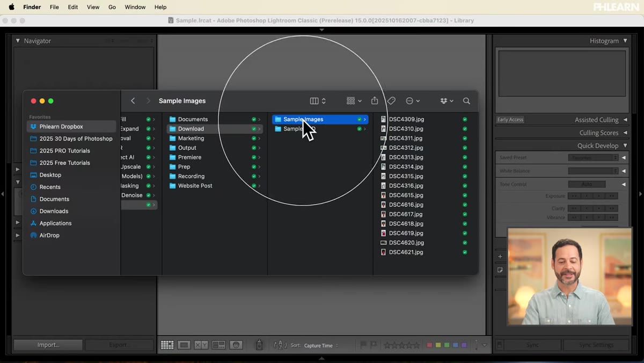644x363 pixels.
Task: Open the Saved Preset dropdown
Action: click(593, 157)
